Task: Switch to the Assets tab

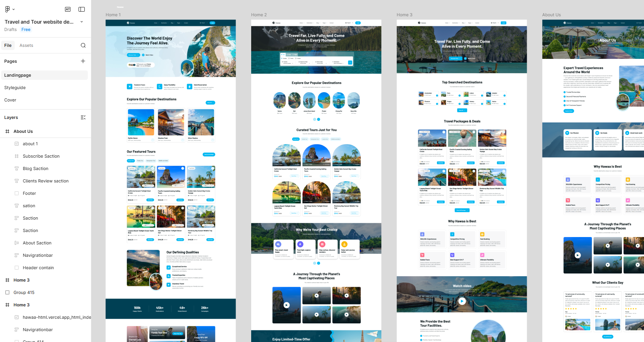Action: [x=26, y=45]
